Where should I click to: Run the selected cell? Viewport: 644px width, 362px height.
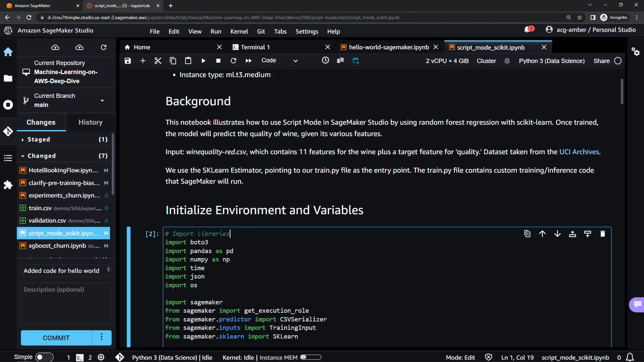click(203, 61)
